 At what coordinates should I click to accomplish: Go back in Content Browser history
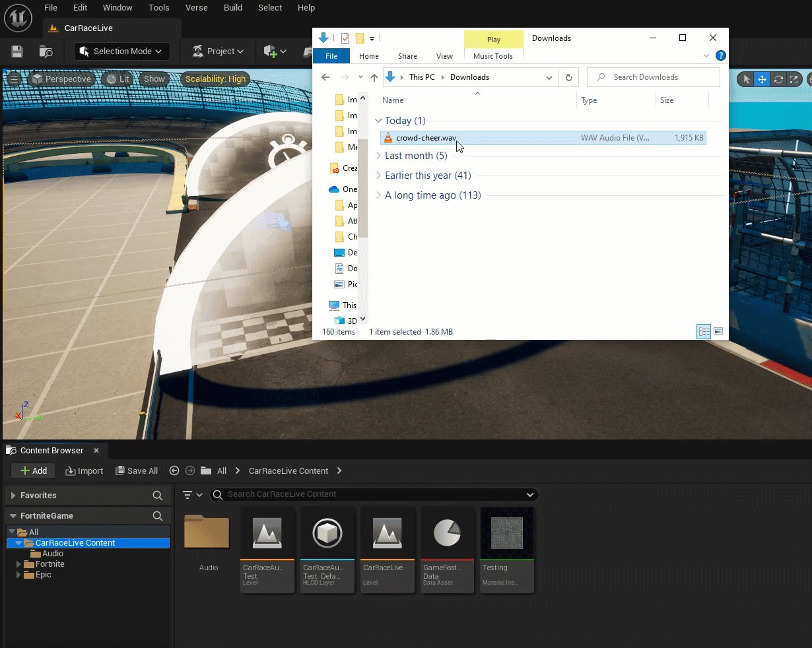[x=174, y=470]
